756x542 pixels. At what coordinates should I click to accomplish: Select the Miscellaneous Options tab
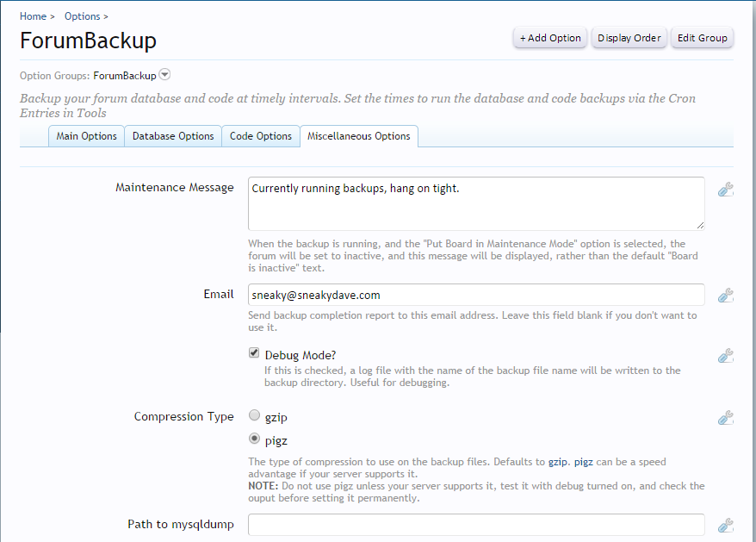click(x=359, y=135)
